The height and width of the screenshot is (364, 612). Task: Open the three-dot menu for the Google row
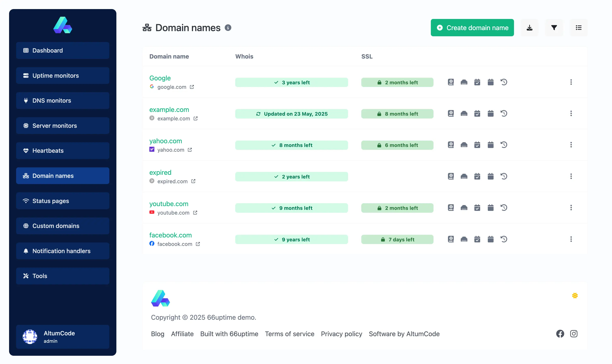tap(571, 82)
